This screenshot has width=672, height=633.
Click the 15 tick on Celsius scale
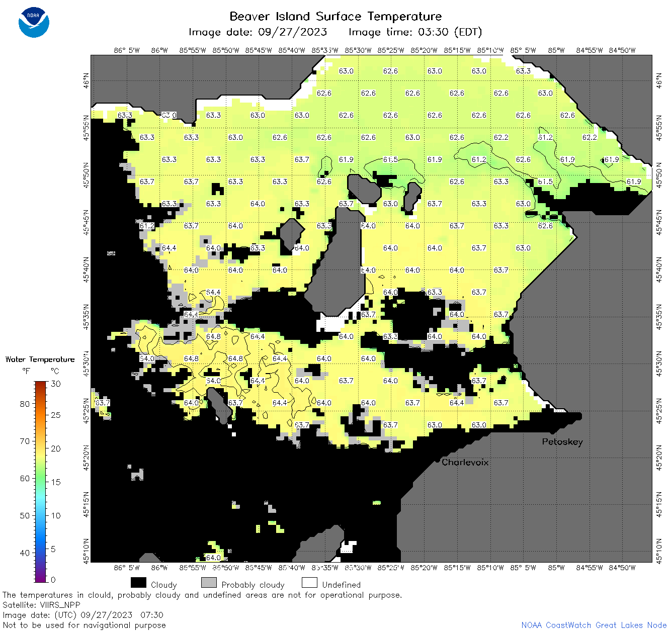pyautogui.click(x=56, y=482)
